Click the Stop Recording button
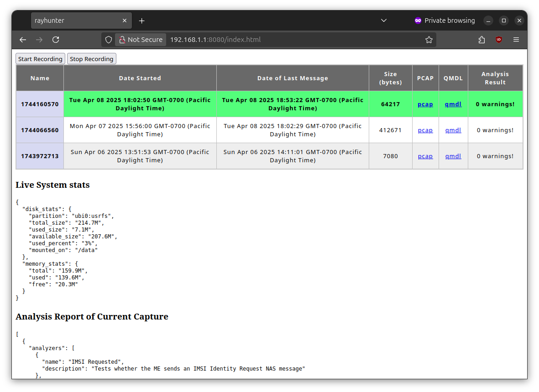This screenshot has width=539, height=392. click(91, 58)
